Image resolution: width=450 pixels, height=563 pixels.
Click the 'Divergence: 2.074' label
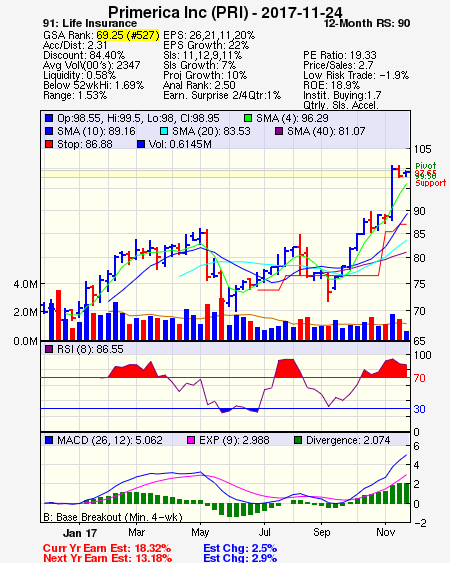[348, 440]
